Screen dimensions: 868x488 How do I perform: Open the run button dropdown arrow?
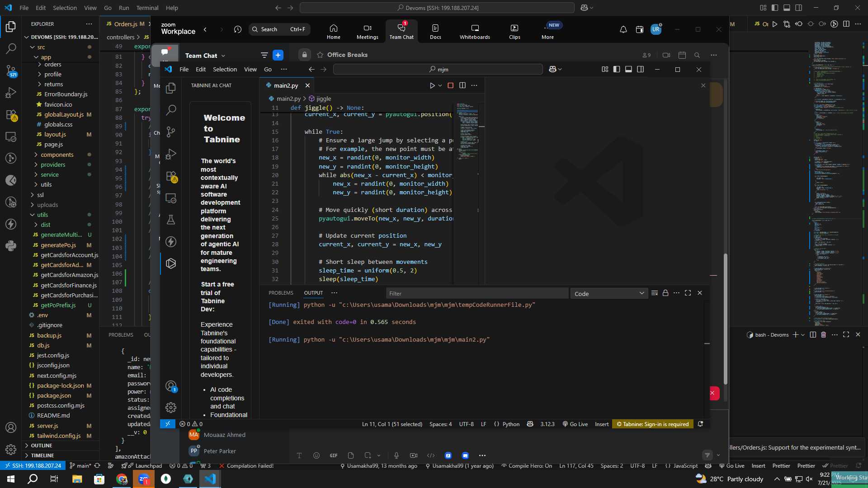pyautogui.click(x=440, y=85)
